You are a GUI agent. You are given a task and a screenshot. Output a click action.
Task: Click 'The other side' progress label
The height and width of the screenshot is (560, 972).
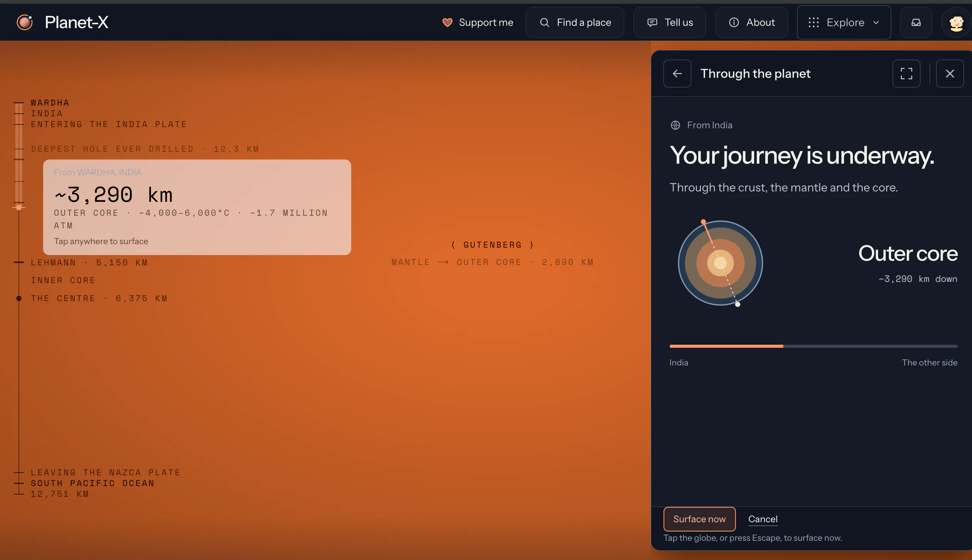(x=930, y=362)
